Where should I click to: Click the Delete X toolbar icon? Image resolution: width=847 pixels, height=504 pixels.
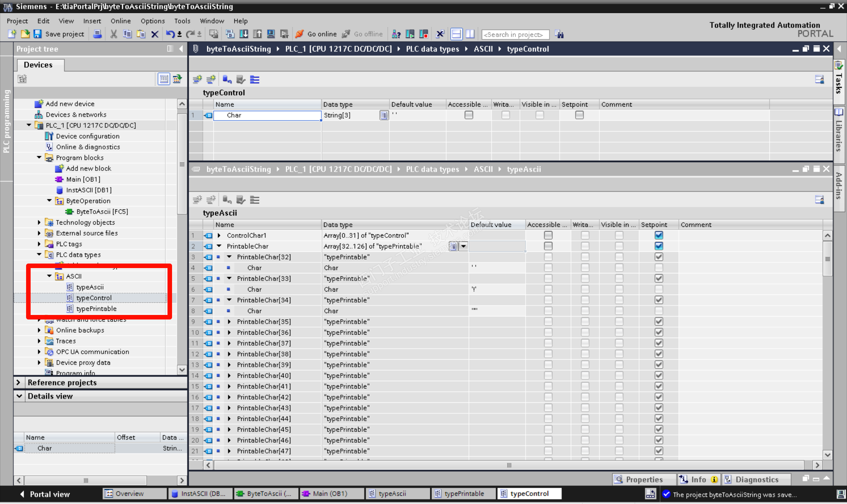[155, 34]
